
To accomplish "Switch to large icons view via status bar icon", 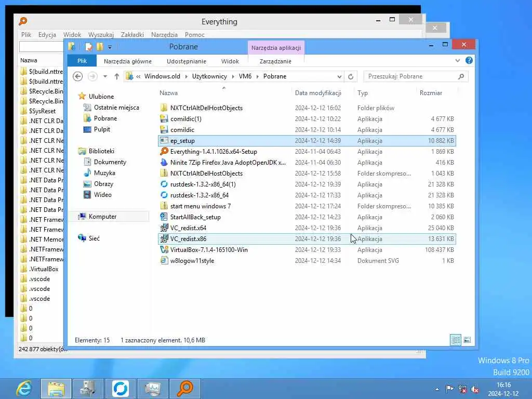I will point(467,340).
